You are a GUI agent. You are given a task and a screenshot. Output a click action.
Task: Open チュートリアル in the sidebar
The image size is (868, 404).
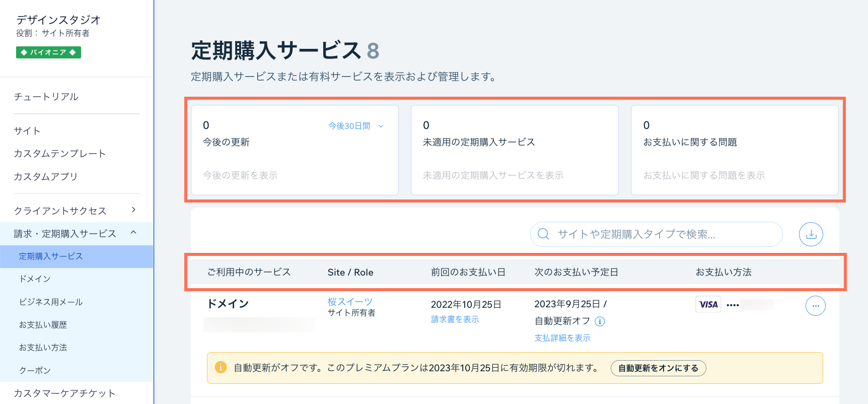click(x=46, y=97)
